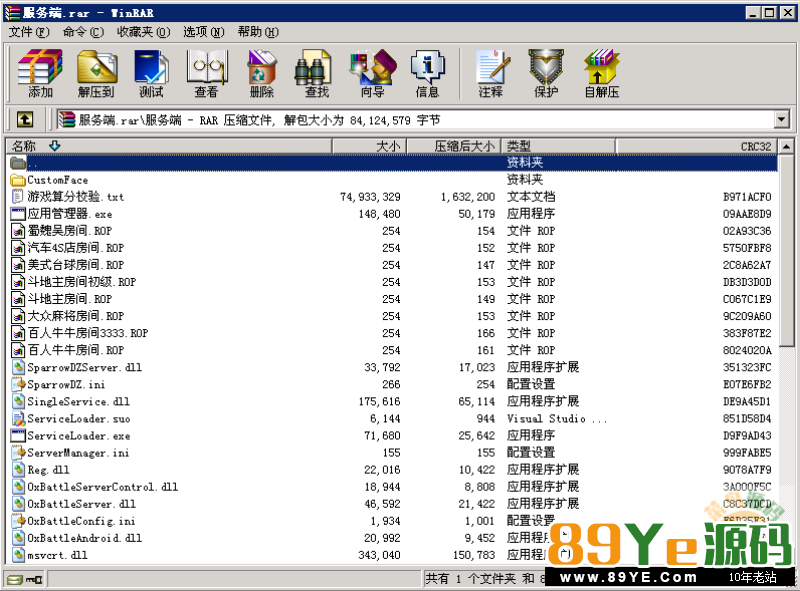Sort by Type (类型) column header
The height and width of the screenshot is (591, 800).
[558, 146]
